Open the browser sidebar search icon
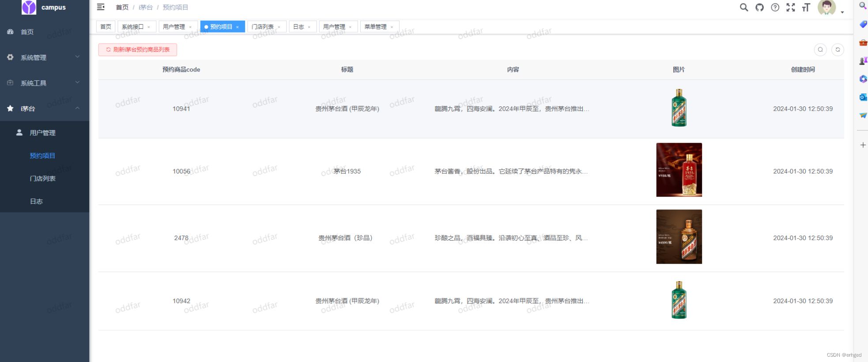The height and width of the screenshot is (362, 868). (863, 6)
